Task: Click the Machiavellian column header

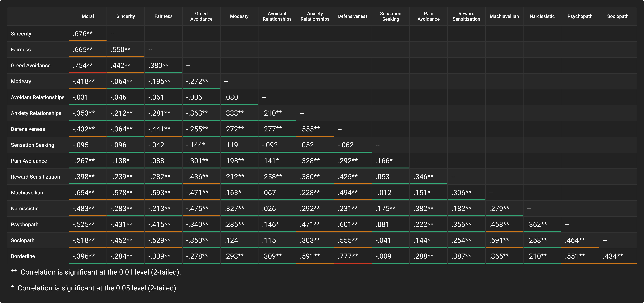Action: (504, 16)
